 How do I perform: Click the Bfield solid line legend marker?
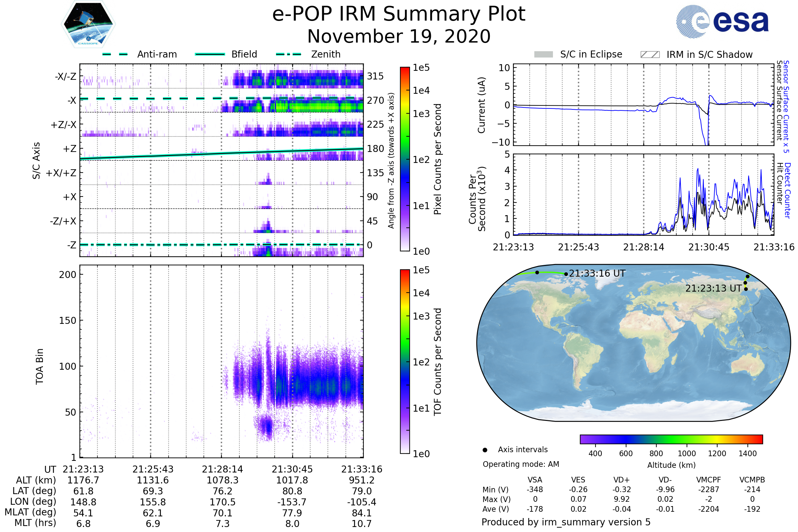point(210,54)
